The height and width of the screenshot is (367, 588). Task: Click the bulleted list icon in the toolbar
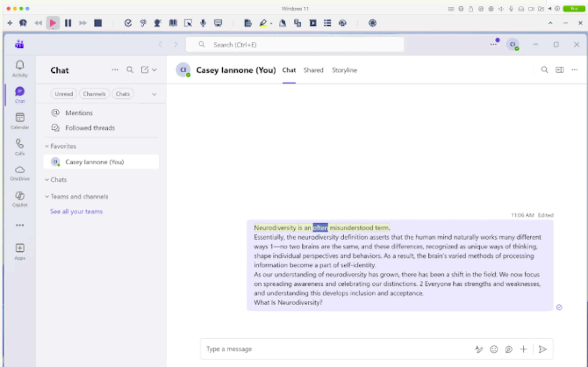328,23
